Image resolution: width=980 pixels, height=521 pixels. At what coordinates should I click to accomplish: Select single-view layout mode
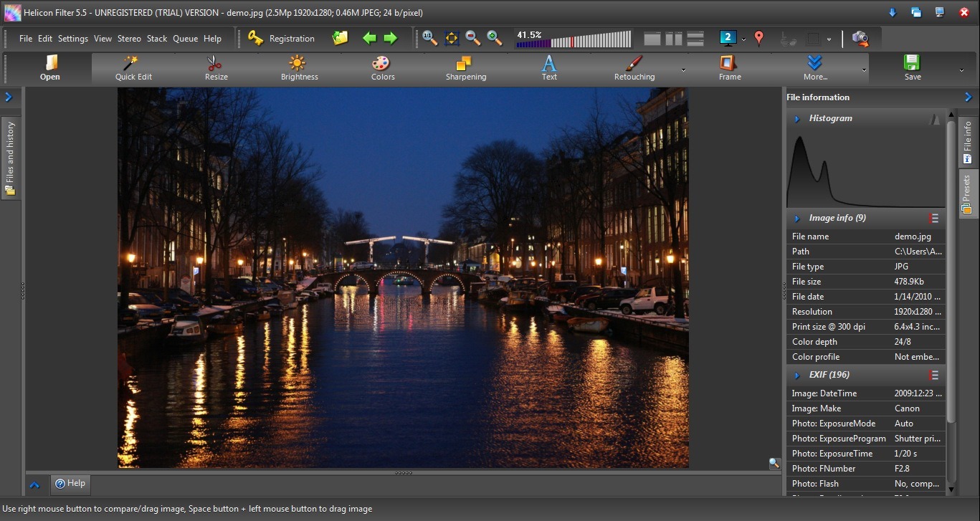(652, 39)
